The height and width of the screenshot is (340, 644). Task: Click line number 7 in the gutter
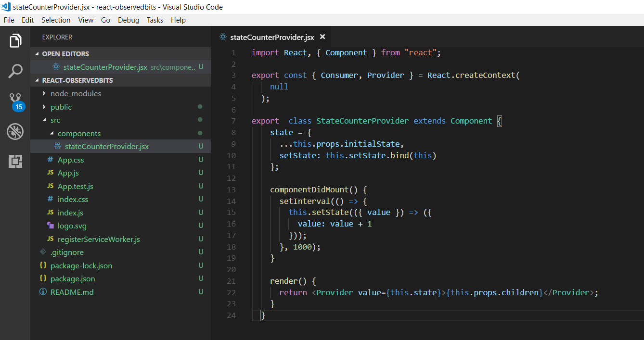pos(233,121)
